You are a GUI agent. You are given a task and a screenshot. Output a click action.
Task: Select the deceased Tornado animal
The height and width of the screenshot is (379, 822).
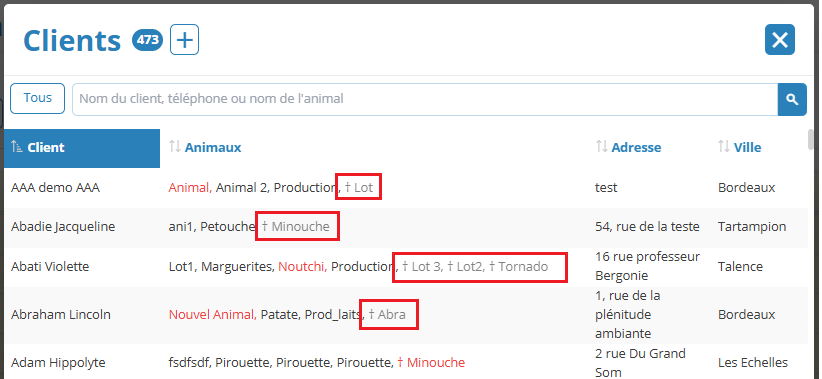pyautogui.click(x=518, y=266)
